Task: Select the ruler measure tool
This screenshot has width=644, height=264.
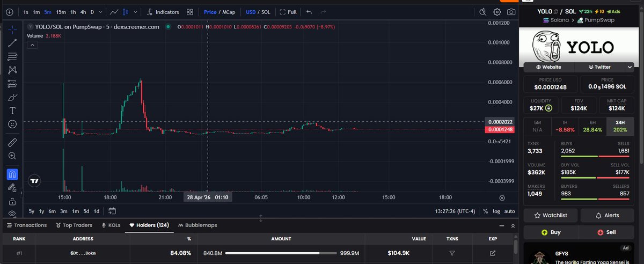Action: pyautogui.click(x=12, y=143)
